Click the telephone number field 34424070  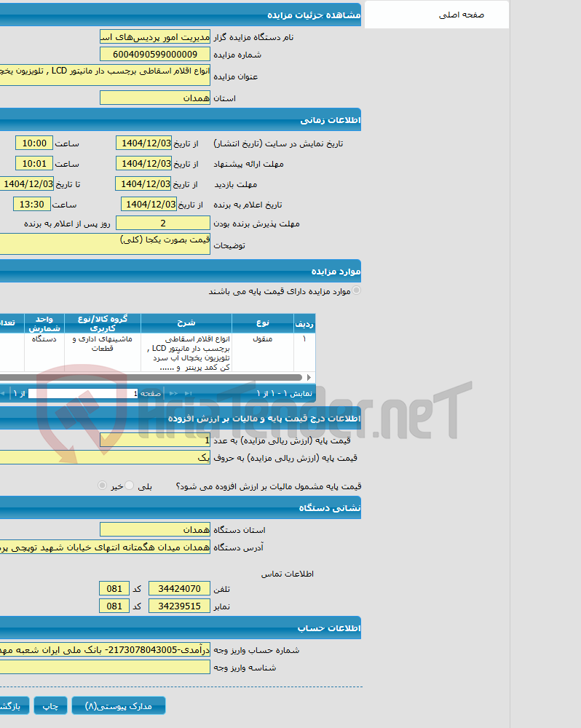pyautogui.click(x=179, y=589)
